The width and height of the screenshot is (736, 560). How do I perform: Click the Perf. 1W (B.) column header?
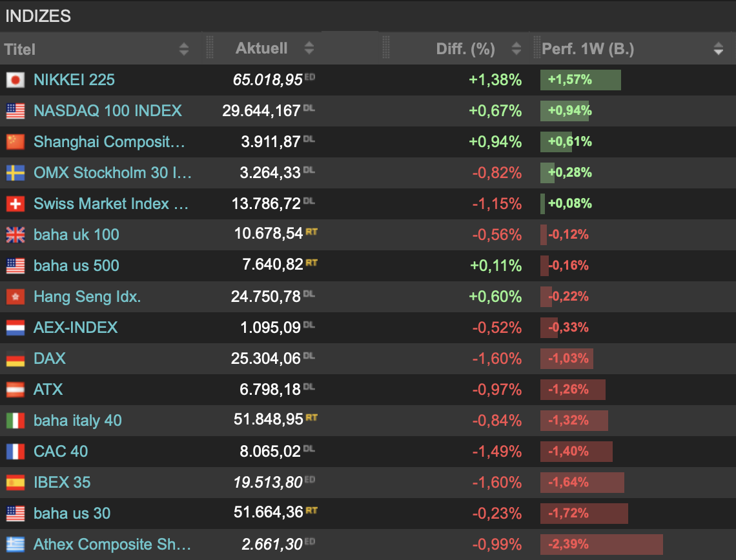[x=588, y=49]
